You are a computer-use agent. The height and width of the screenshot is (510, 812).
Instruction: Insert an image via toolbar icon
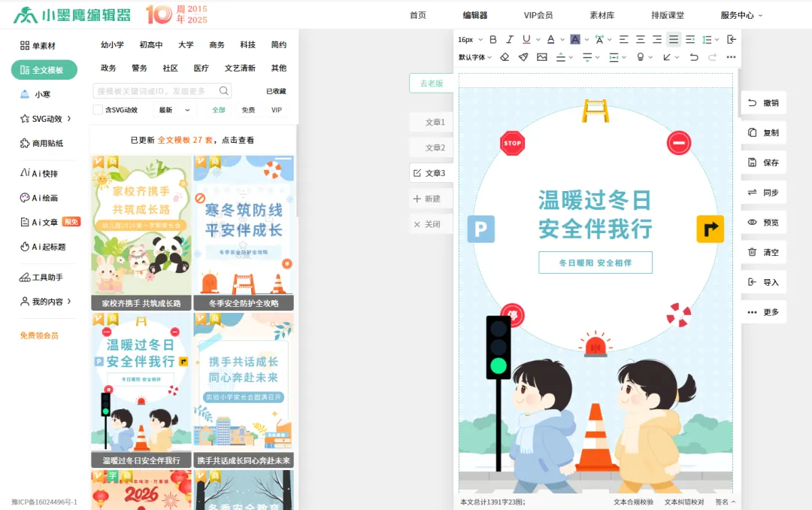(541, 57)
